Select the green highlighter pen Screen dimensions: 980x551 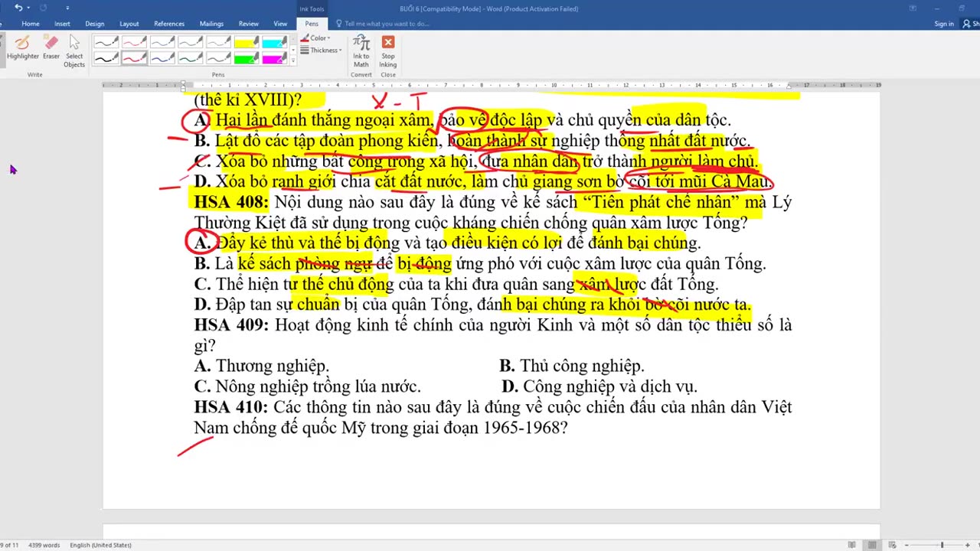[x=247, y=58]
